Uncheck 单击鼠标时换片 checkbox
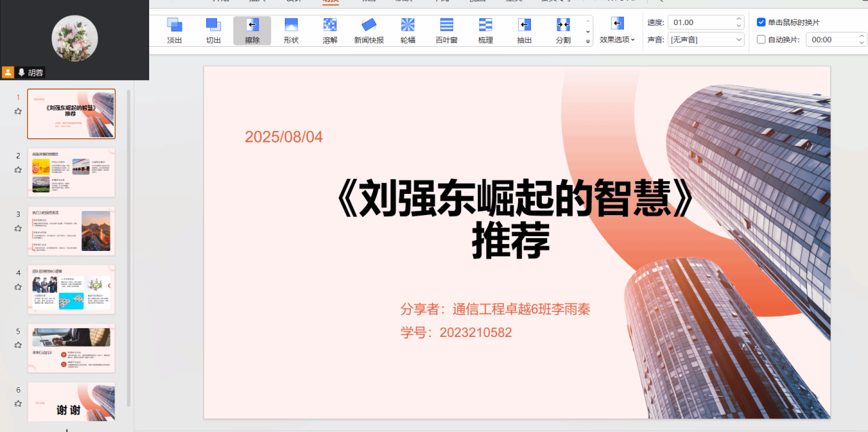 [762, 22]
